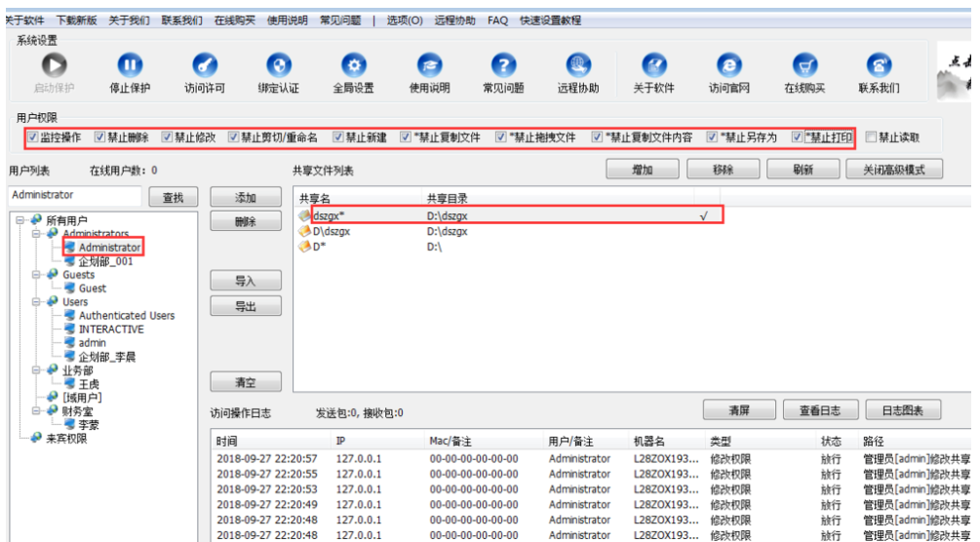Open 在线购买 cart icon
Screen dimensions: 980x542
(805, 65)
